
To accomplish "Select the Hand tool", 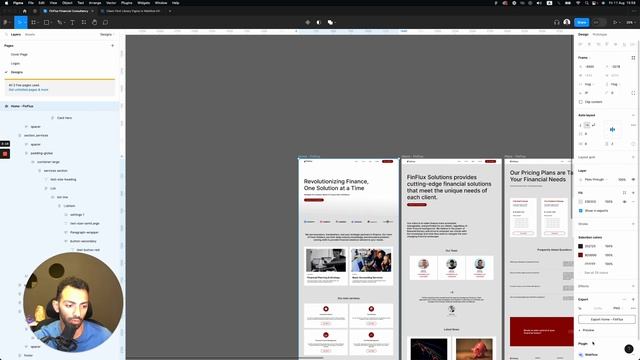I will (95, 22).
